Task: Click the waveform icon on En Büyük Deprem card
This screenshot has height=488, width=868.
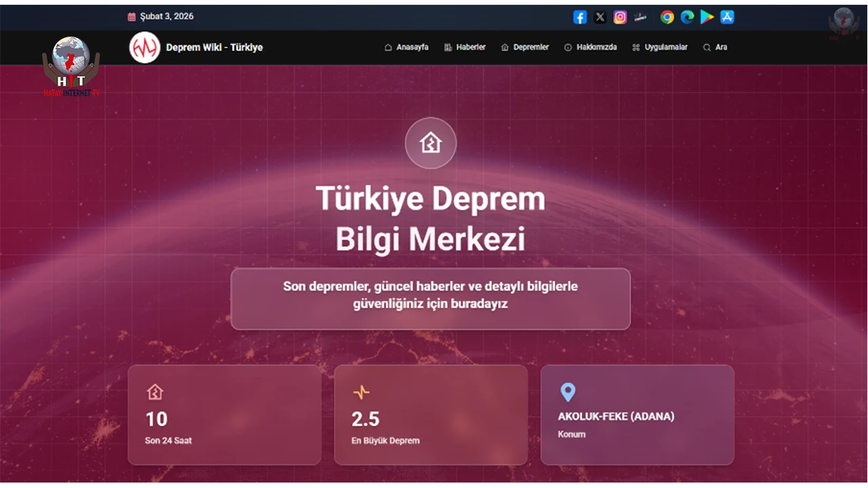Action: click(x=362, y=392)
